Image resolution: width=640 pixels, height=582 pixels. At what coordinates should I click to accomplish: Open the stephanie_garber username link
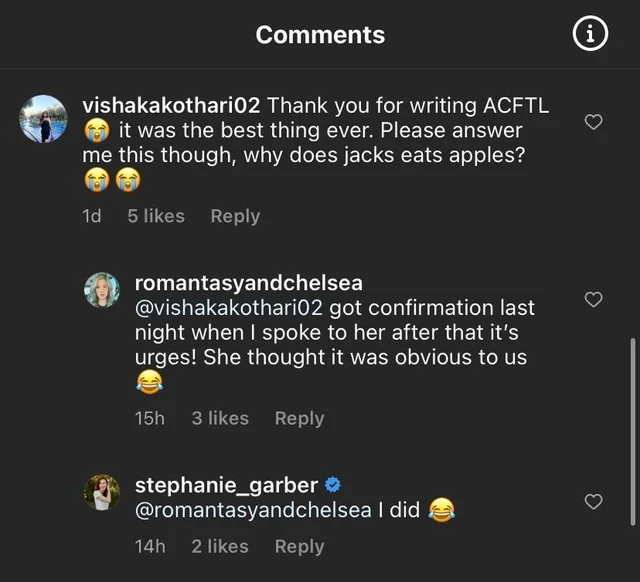(226, 486)
